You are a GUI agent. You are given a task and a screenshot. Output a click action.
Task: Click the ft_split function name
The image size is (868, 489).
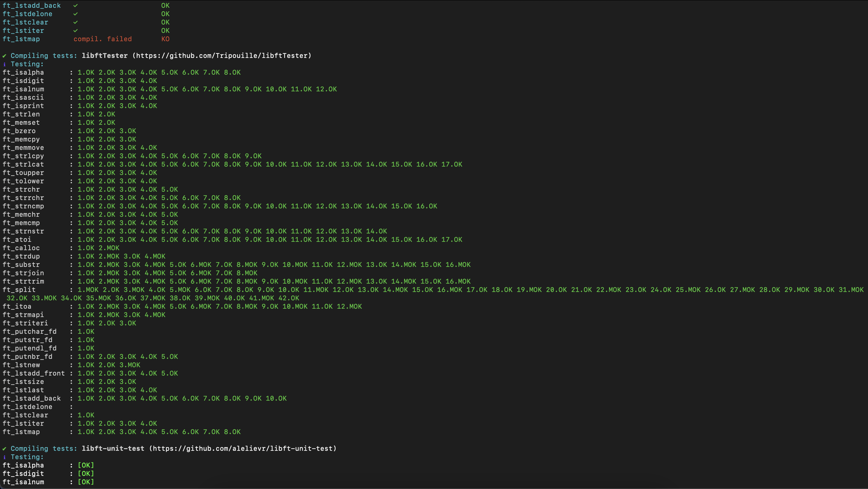tap(19, 290)
